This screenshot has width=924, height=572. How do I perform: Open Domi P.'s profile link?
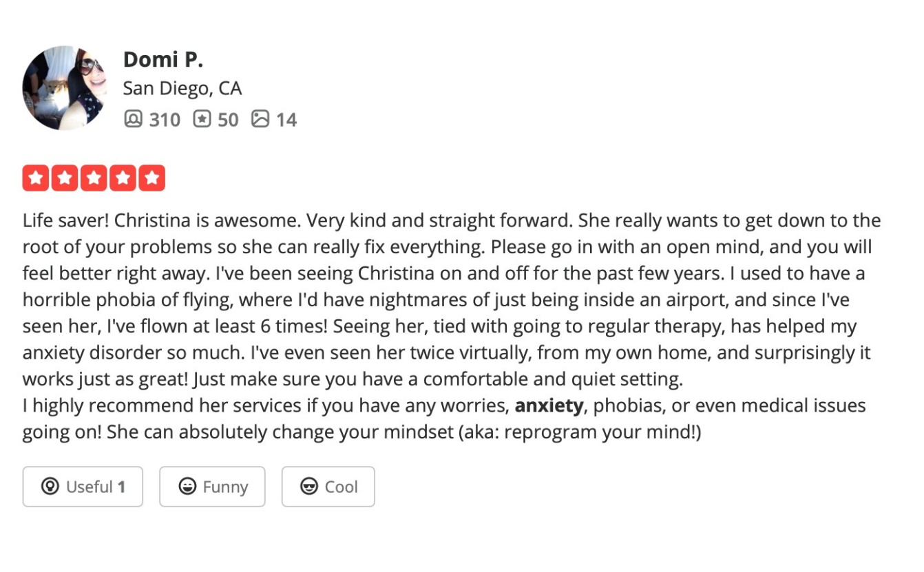163,59
